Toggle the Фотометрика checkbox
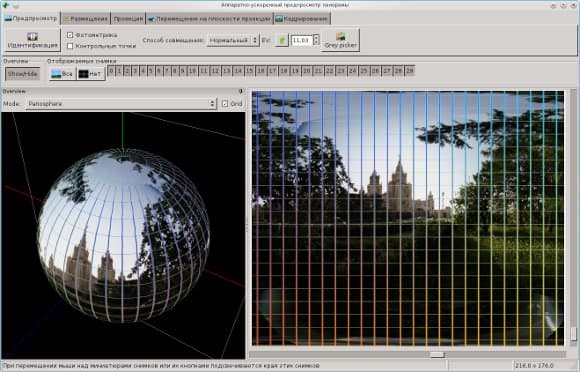This screenshot has width=580, height=372. pyautogui.click(x=70, y=35)
